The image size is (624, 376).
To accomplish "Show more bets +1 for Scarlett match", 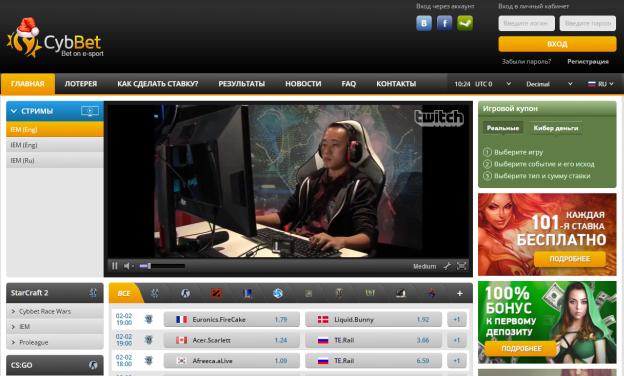I will [x=456, y=340].
